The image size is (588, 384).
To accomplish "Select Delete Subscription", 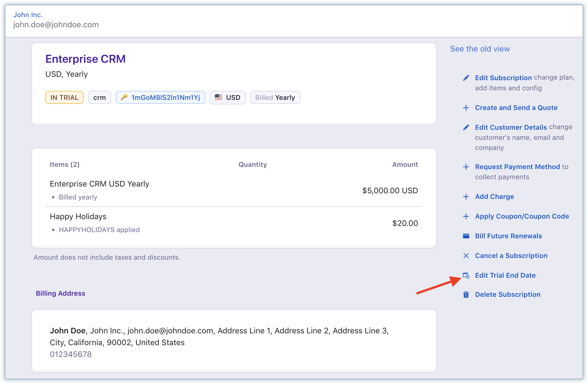I will tap(507, 295).
